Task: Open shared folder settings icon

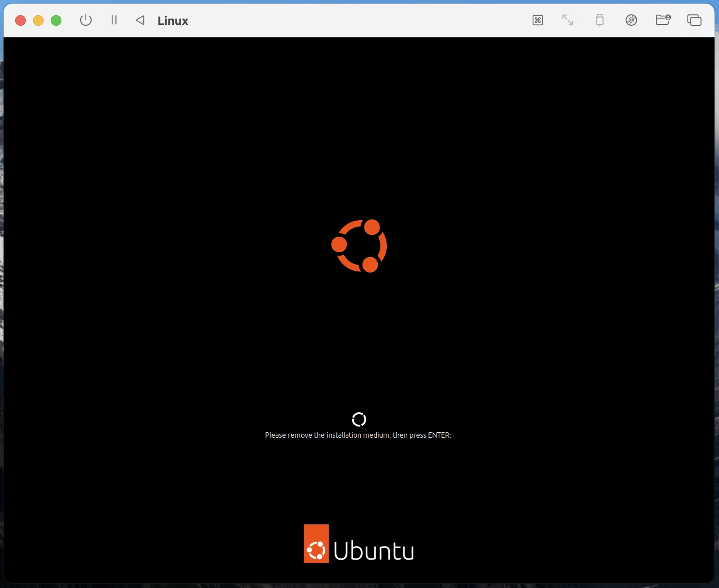Action: click(663, 20)
